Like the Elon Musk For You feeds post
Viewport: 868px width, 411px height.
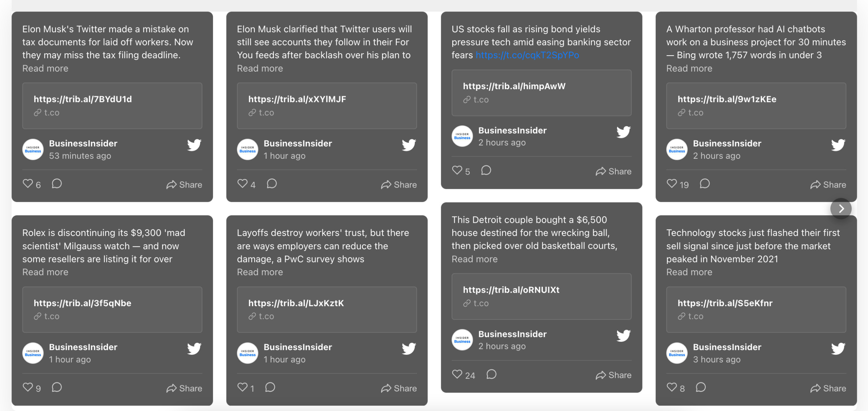(242, 183)
